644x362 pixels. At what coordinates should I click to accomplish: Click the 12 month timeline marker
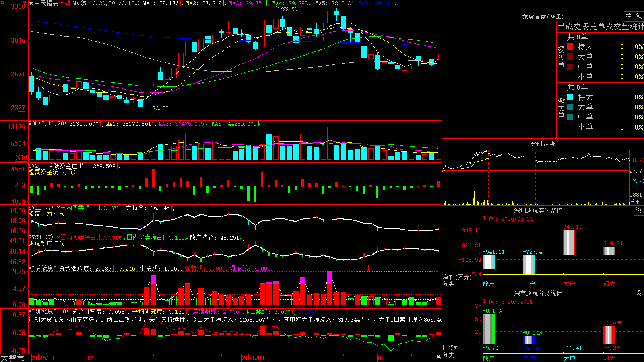[x=90, y=358]
